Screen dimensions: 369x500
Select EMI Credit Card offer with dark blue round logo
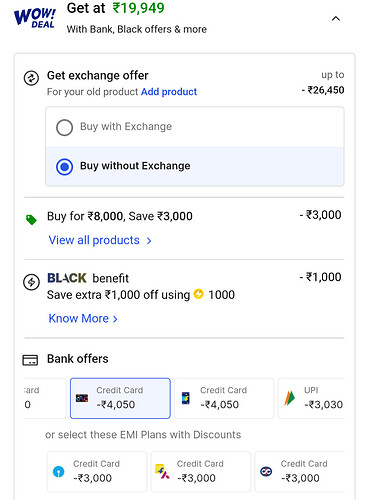click(299, 472)
